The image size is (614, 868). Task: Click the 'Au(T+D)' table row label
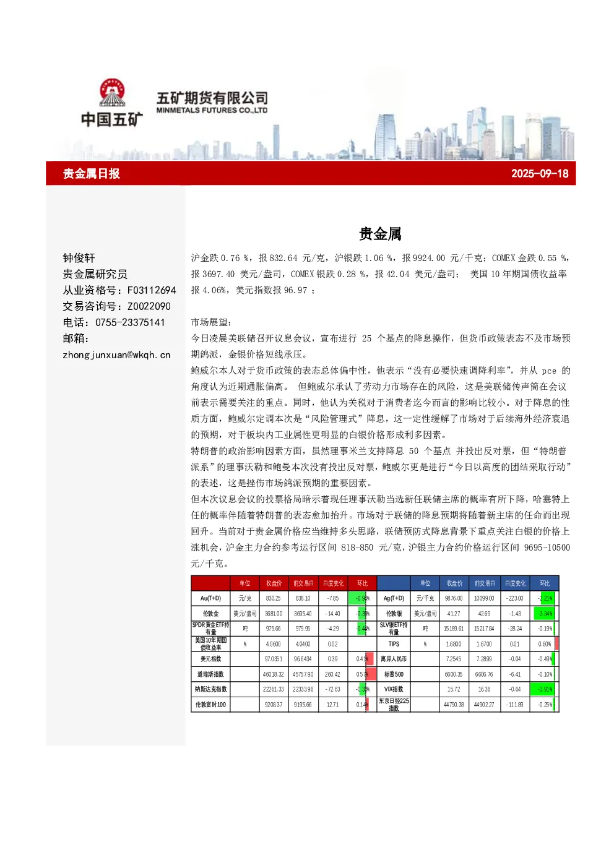(210, 598)
